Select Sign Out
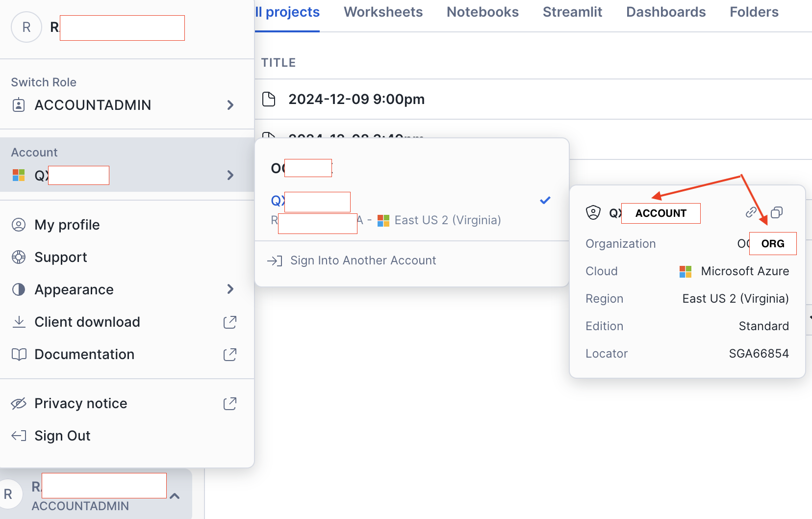The height and width of the screenshot is (519, 812). click(62, 436)
